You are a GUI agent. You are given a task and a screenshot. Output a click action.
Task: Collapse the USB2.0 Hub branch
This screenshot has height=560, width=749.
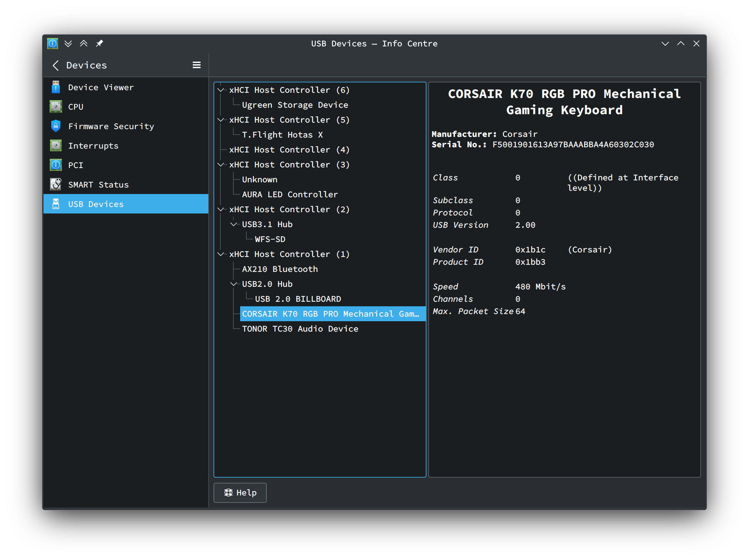[x=234, y=284]
